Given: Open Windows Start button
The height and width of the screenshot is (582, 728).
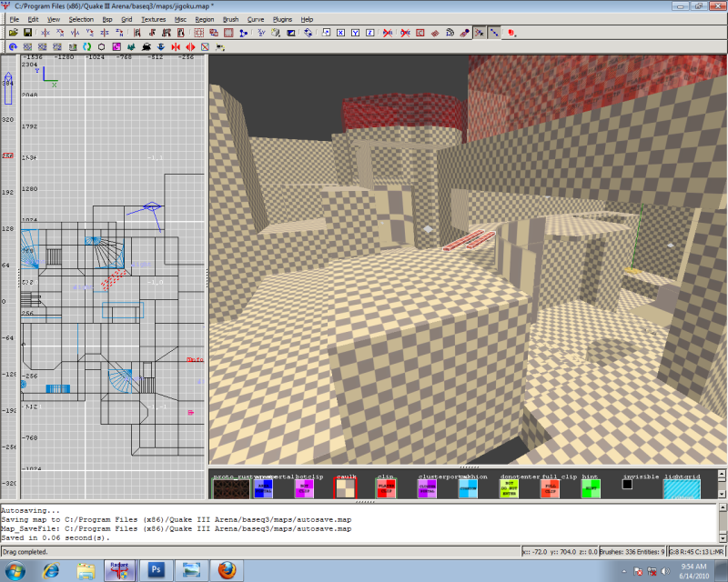Looking at the screenshot, I should point(15,570).
